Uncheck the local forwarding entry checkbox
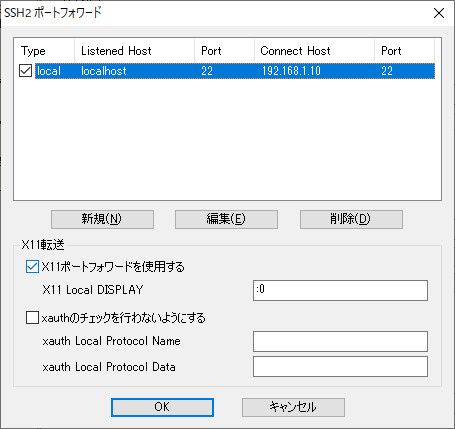 25,71
